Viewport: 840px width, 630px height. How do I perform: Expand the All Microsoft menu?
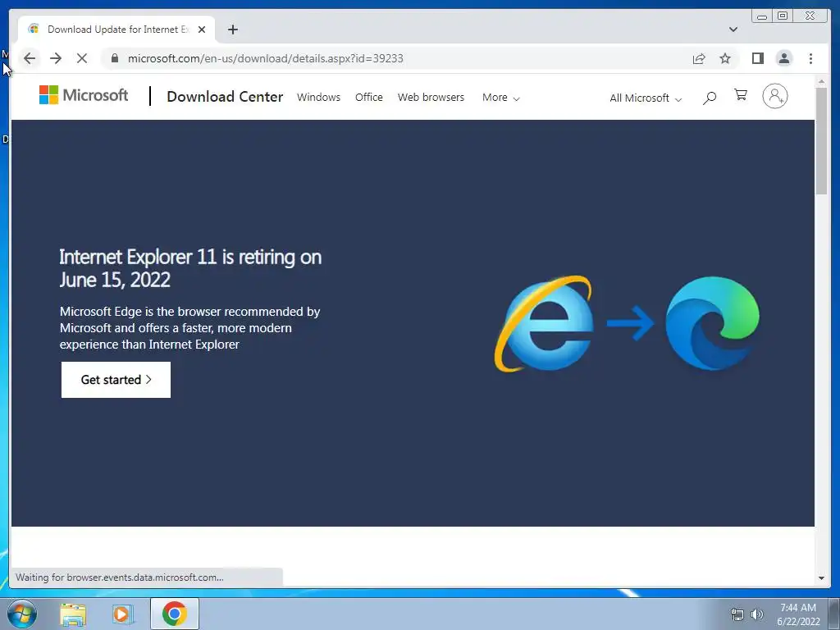[645, 98]
